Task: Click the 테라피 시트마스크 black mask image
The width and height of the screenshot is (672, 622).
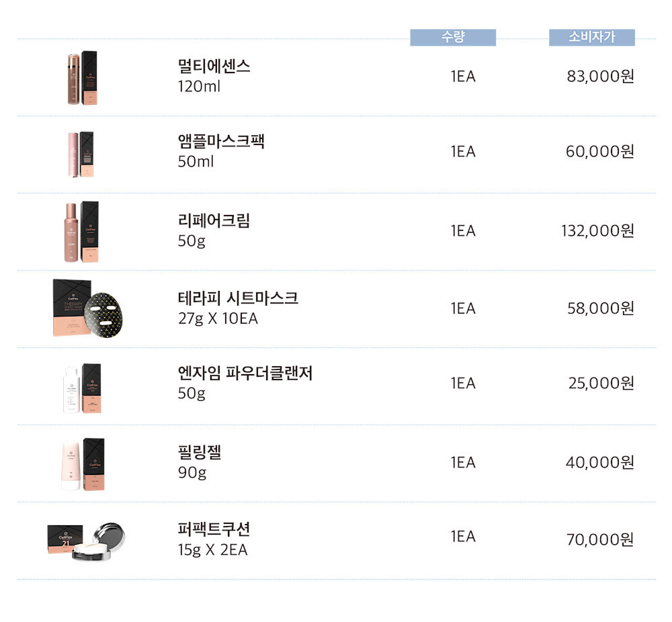Action: [x=88, y=308]
